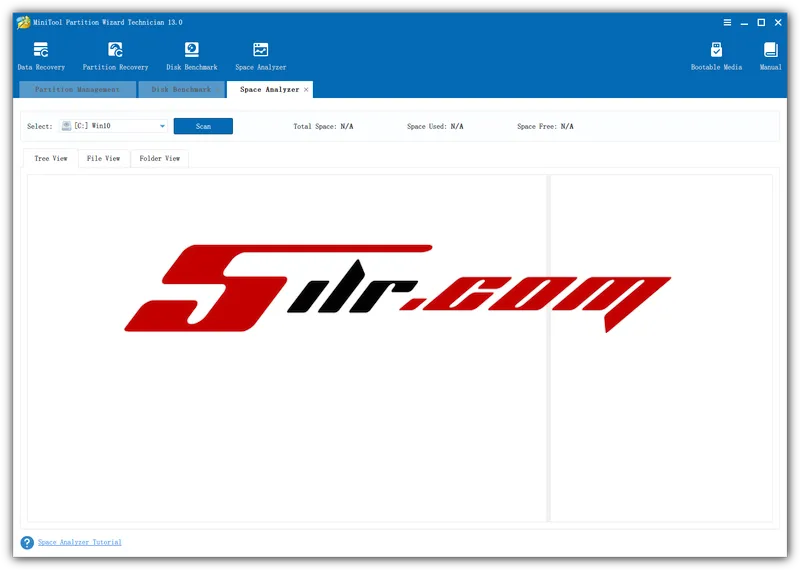Switch to the Partition Management tab
The image size is (800, 570).
78,89
